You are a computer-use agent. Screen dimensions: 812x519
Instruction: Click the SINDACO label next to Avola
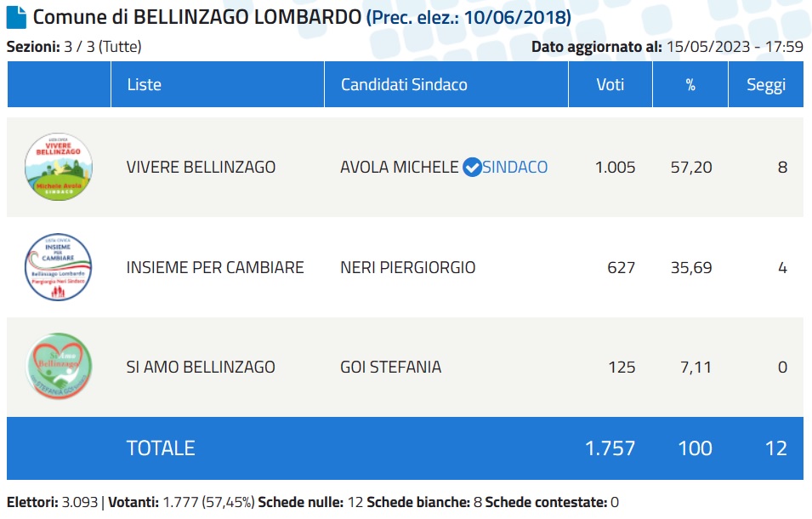(514, 168)
